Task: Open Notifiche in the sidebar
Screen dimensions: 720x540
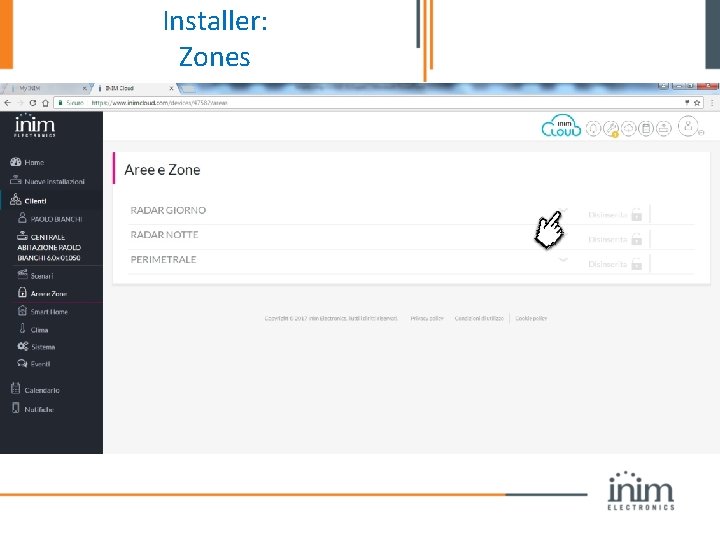Action: point(39,410)
